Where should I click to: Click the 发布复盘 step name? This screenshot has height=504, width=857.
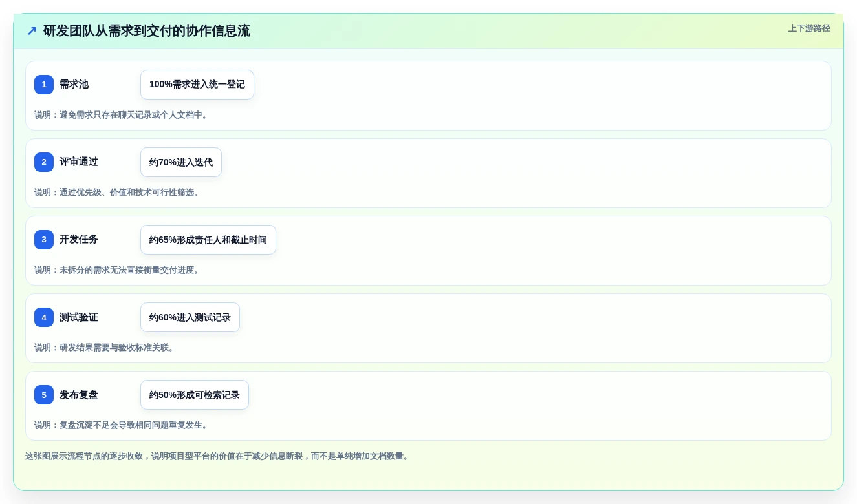click(79, 395)
